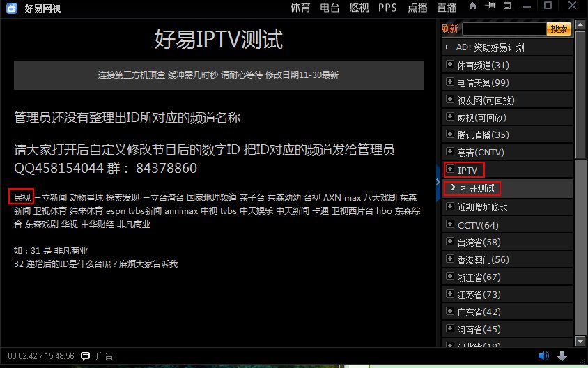Click the 好易IPTV测试 heading
Viewport: 588px width, 368px height.
click(219, 39)
